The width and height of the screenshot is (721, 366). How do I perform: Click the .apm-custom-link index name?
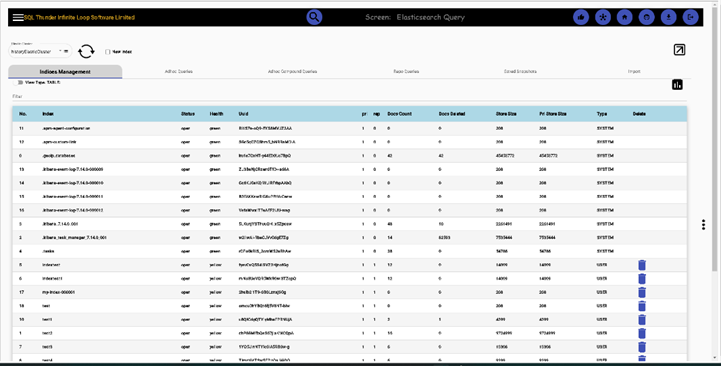pyautogui.click(x=59, y=142)
